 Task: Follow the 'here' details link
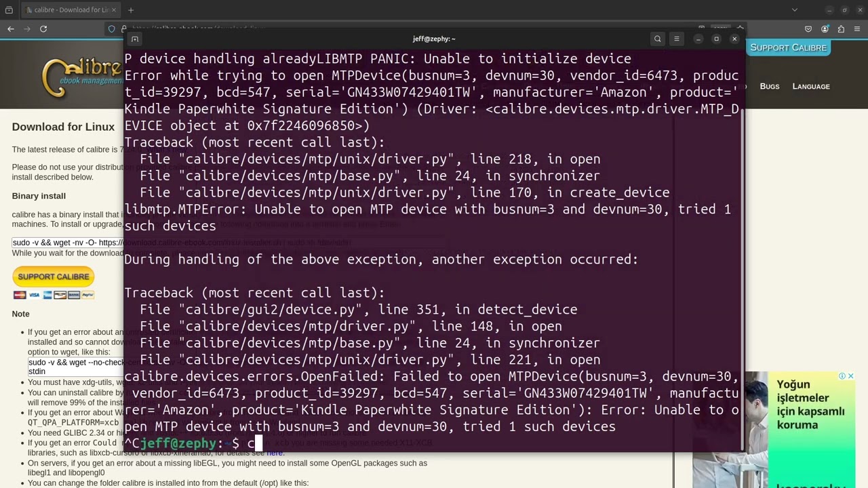click(275, 452)
